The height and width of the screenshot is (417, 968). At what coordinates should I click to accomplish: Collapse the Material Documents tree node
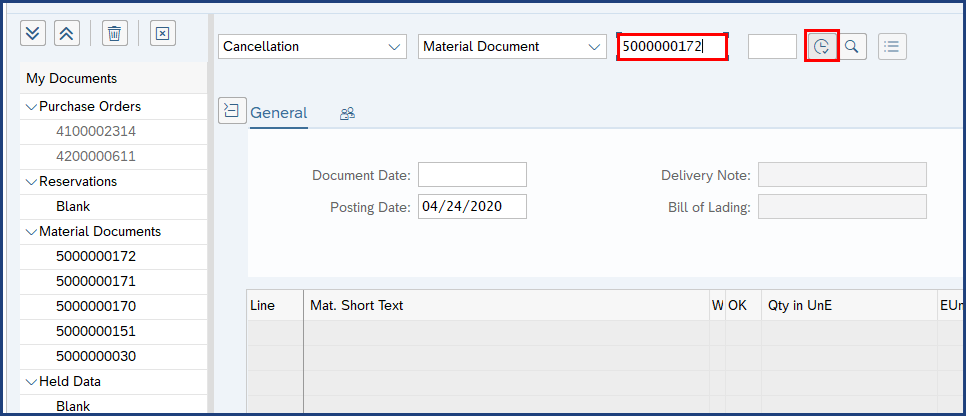pos(31,232)
